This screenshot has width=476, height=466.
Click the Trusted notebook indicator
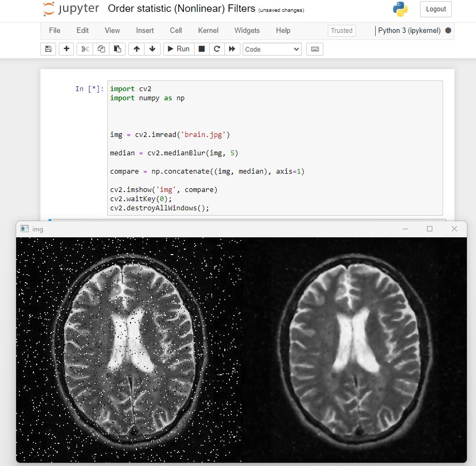342,31
